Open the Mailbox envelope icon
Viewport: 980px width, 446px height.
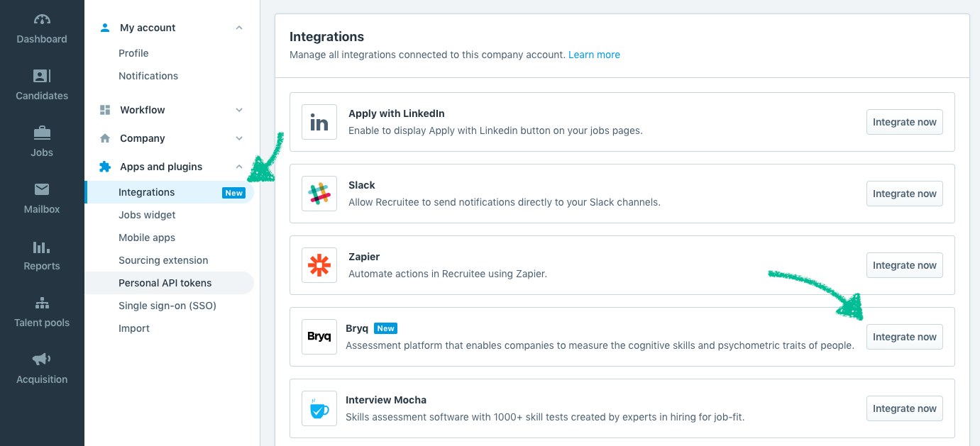42,189
